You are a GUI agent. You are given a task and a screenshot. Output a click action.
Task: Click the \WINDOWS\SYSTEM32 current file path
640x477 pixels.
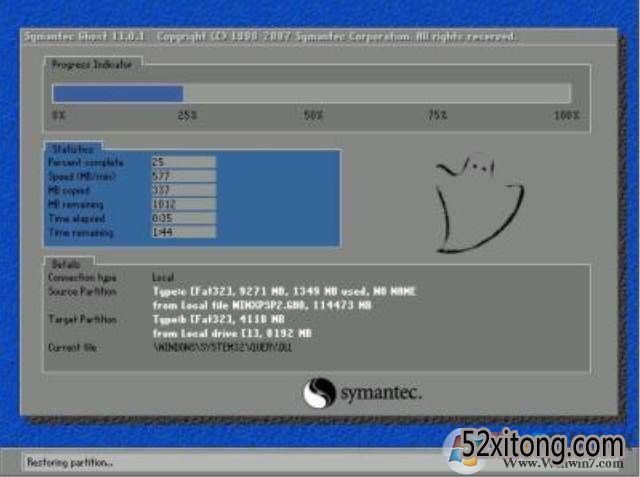223,348
